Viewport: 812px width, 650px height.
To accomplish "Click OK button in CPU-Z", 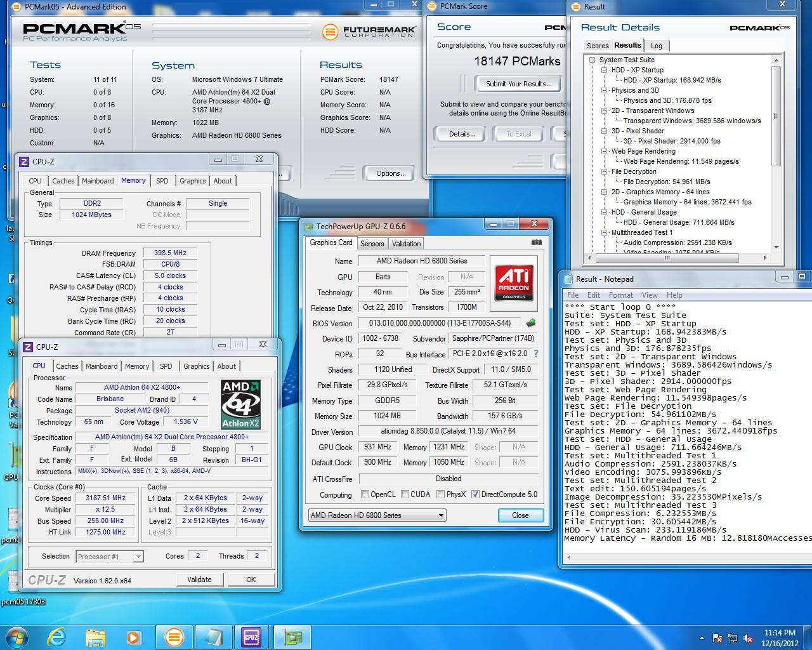I will click(x=251, y=580).
